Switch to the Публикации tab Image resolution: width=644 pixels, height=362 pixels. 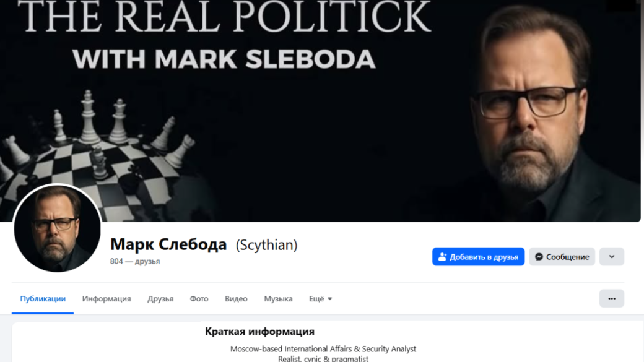click(x=43, y=299)
